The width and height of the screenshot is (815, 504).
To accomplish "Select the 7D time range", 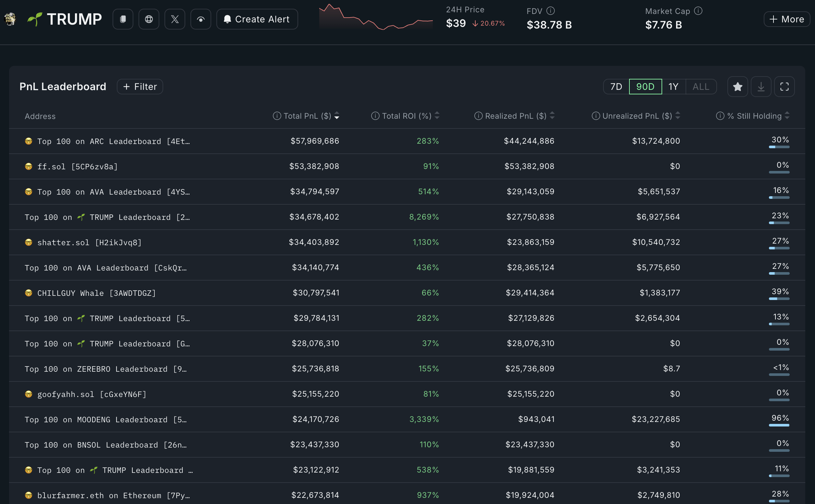I will [616, 87].
